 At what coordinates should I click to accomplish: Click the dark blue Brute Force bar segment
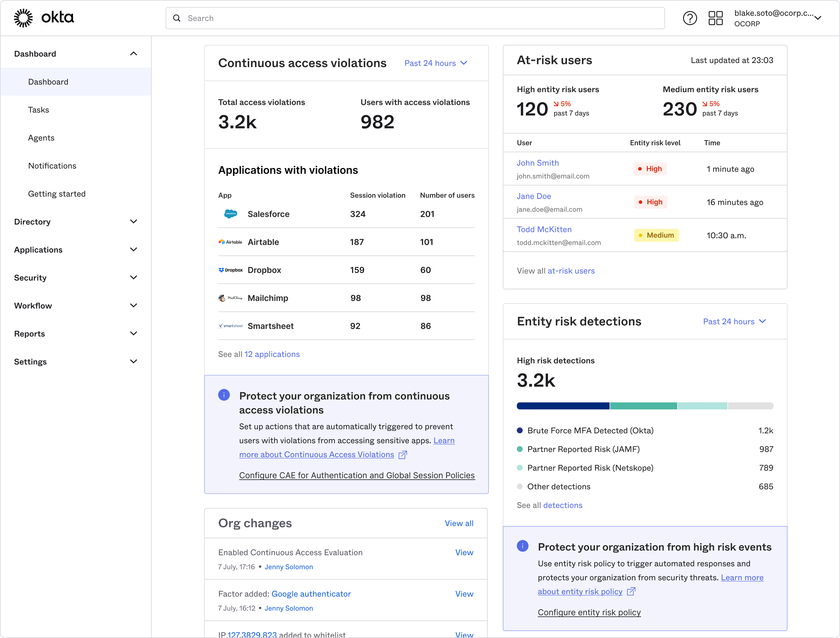point(563,406)
